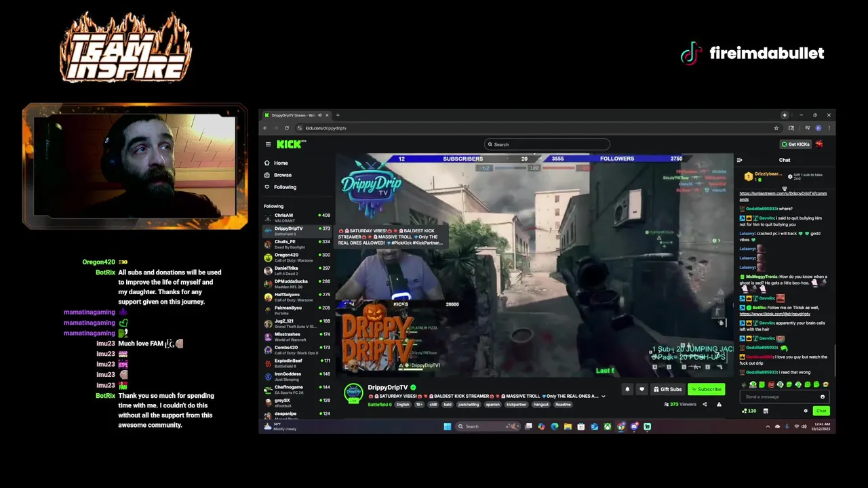Image resolution: width=868 pixels, height=488 pixels.
Task: Expand the stream title chevron
Action: 603,396
